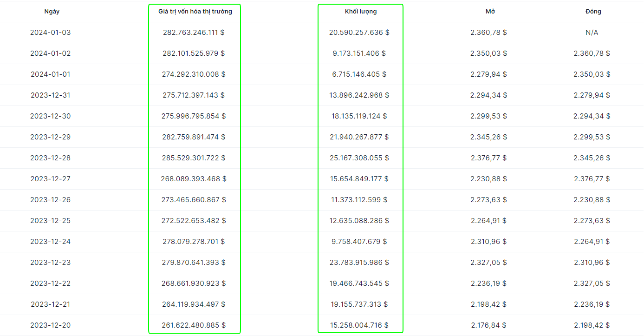Click market cap 273.465.660.867 $
The image size is (644, 336).
point(194,200)
